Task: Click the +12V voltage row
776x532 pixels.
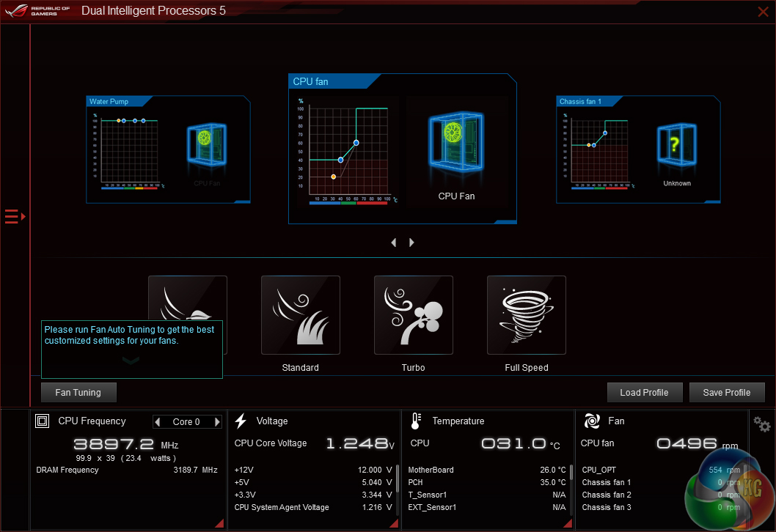Action: coord(312,470)
